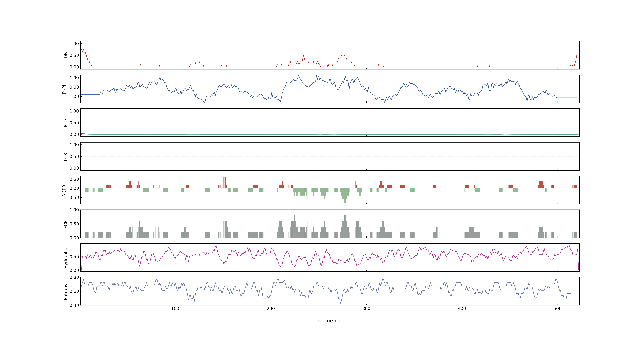Select the x-axis tick label 500
Screen dimensions: 644x343
[x=558, y=309]
